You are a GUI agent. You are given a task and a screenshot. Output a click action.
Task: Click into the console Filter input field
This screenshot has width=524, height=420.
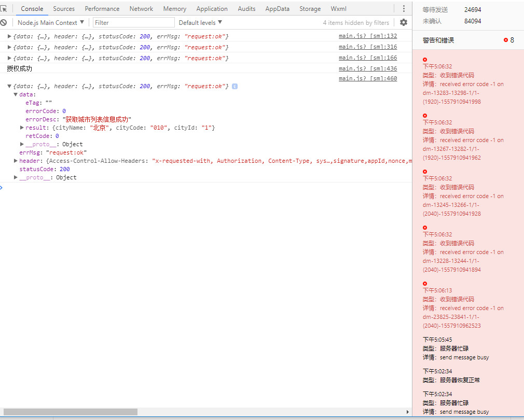[134, 22]
